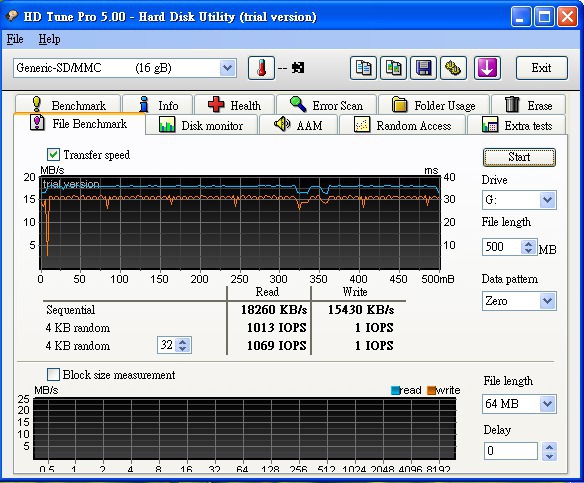Screen dimensions: 584x483
Task: Click the Random Access scatter icon
Action: [x=362, y=125]
